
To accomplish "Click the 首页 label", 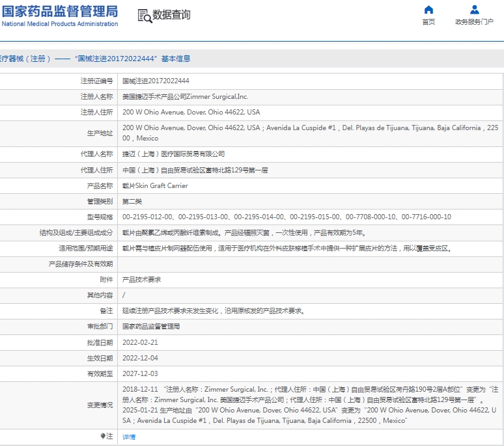I will click(x=428, y=22).
